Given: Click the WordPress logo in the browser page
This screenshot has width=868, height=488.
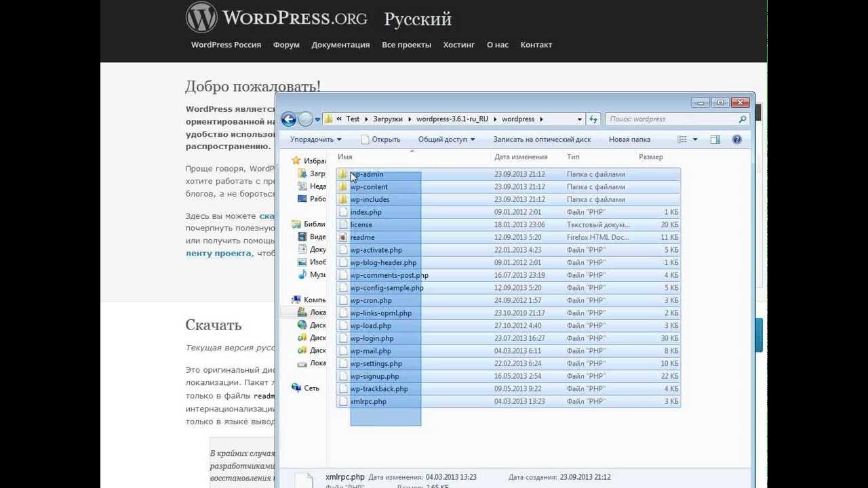Looking at the screenshot, I should [202, 18].
